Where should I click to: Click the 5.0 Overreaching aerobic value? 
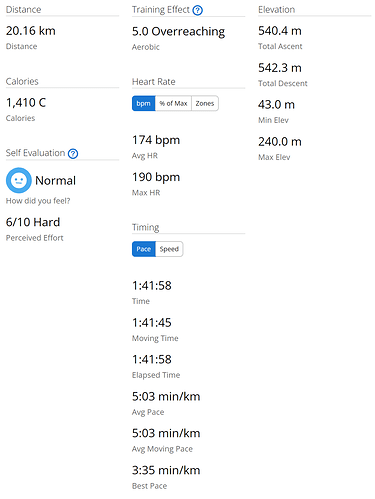178,32
